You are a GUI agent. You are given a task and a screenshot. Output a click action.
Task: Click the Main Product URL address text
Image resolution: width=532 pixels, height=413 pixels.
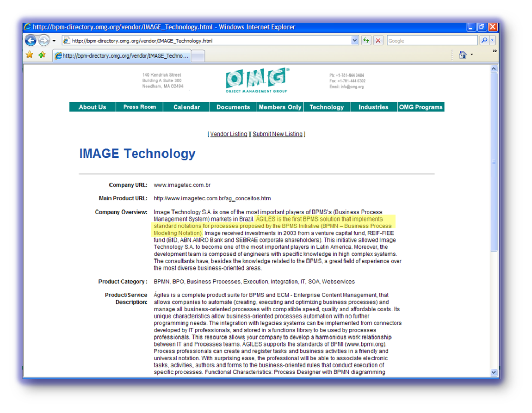212,198
